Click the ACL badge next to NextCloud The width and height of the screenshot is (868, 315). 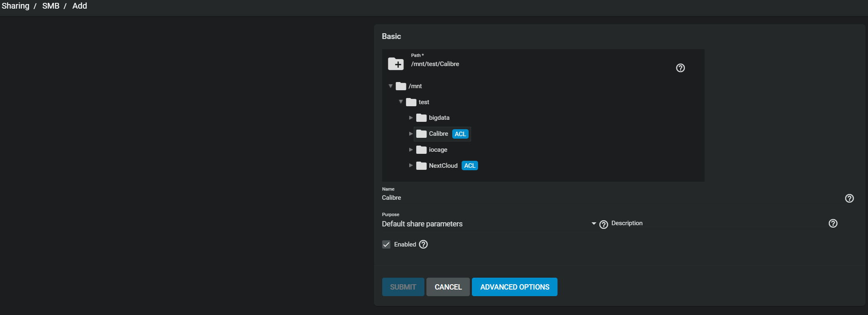pos(470,166)
